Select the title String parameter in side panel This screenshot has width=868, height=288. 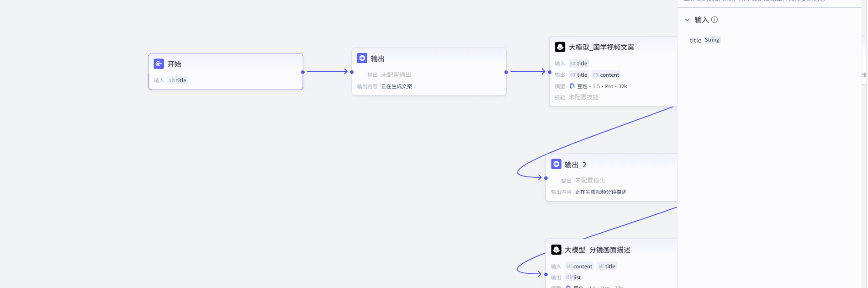tap(704, 40)
